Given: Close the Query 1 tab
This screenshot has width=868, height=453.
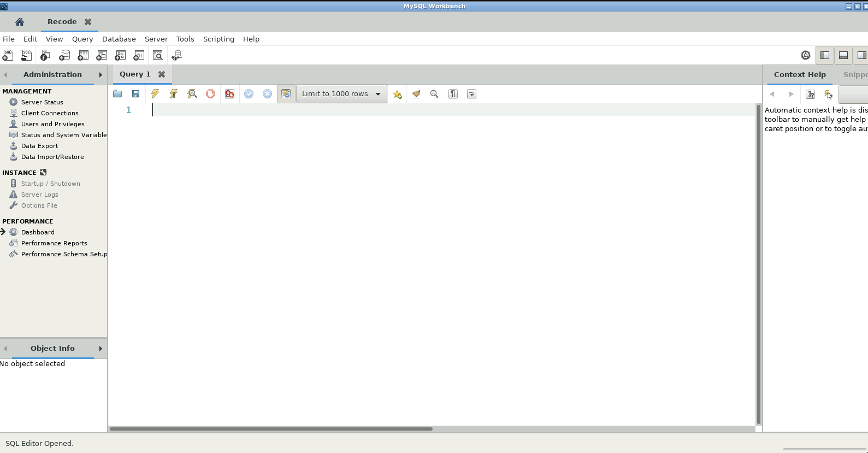Looking at the screenshot, I should tap(162, 74).
